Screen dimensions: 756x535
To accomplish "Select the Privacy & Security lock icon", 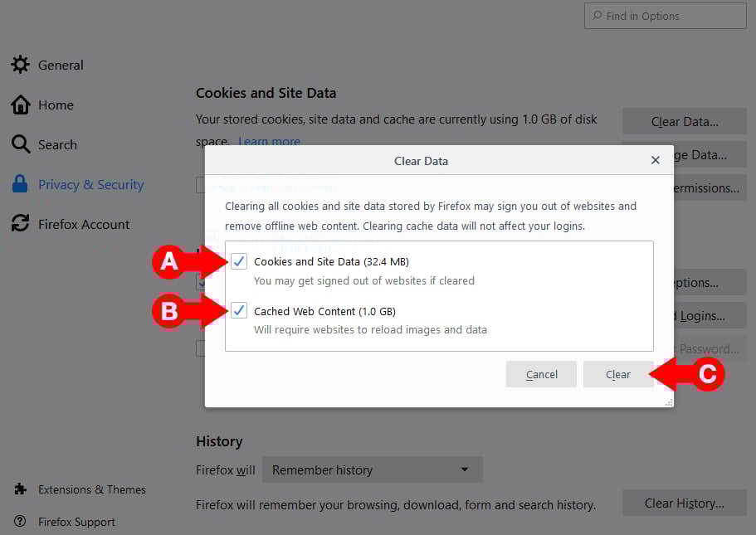I will 20,184.
